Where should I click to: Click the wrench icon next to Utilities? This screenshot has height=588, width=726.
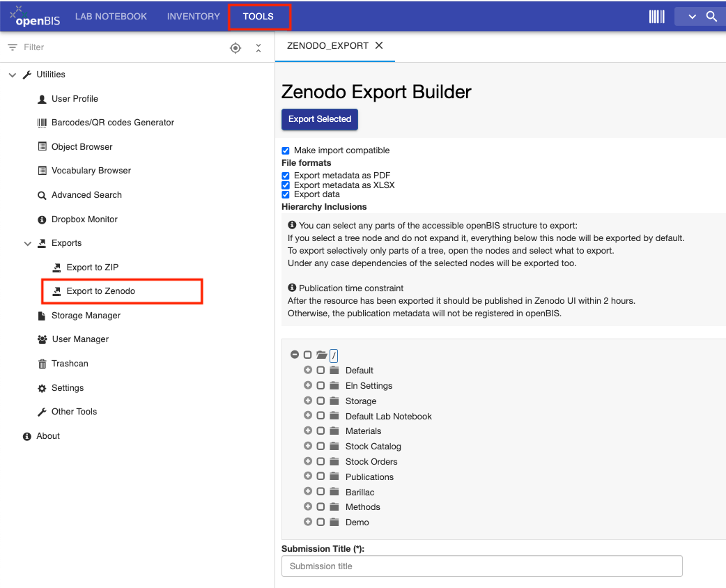[x=27, y=75]
